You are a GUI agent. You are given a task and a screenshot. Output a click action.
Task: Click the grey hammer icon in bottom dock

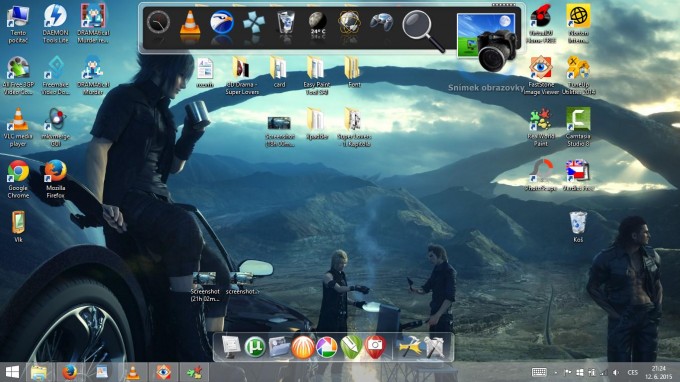[x=434, y=347]
